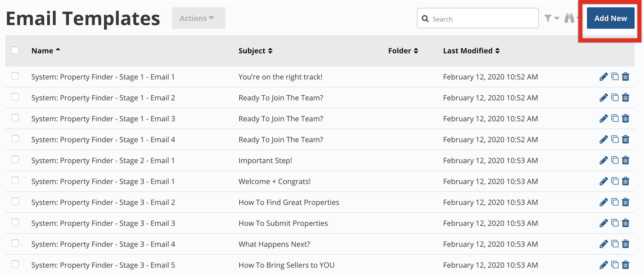Image resolution: width=644 pixels, height=275 pixels.
Task: Duplicate the Stage 3 - Email 5 template
Action: [x=615, y=265]
